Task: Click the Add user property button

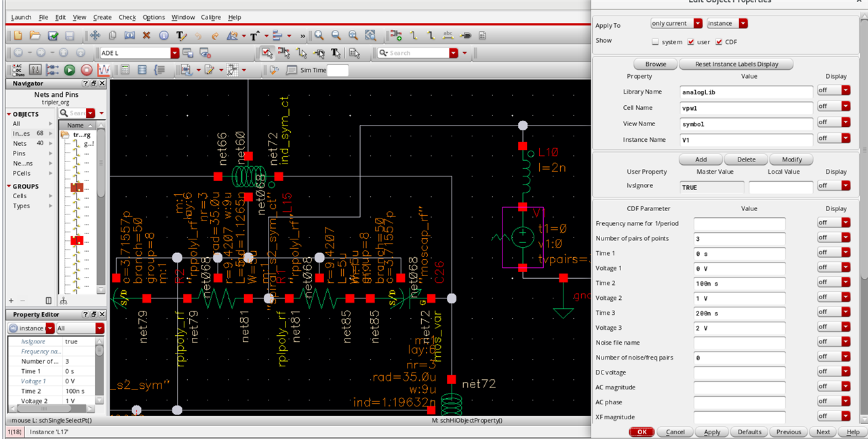Action: tap(701, 159)
